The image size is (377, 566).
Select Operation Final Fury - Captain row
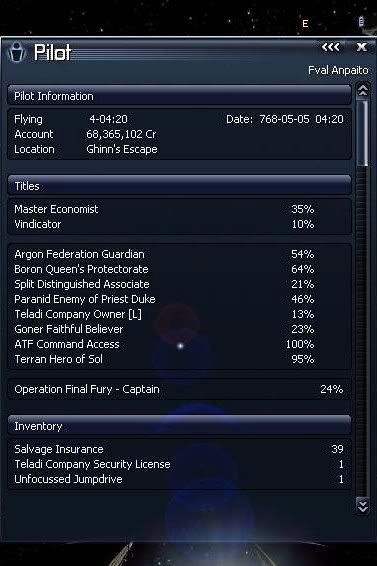click(179, 389)
